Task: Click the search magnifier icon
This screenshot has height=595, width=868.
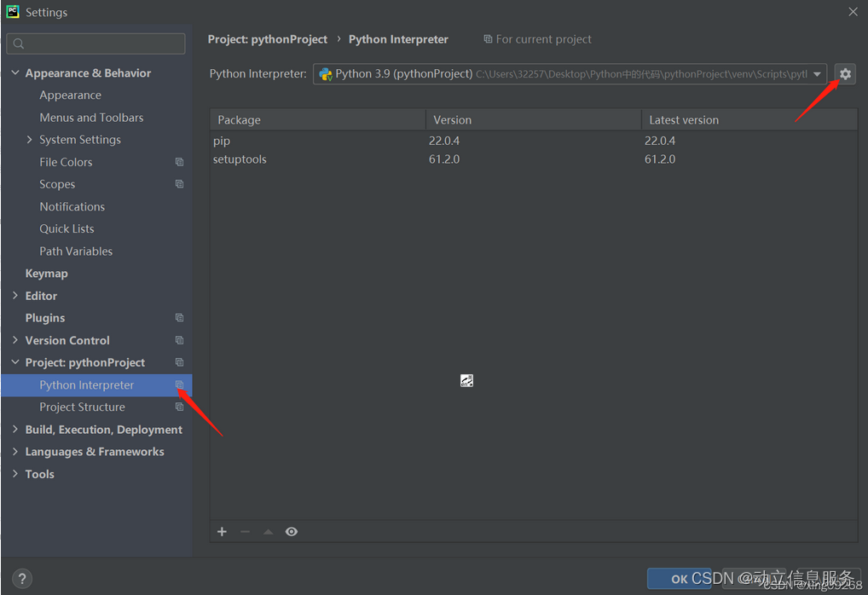Action: (x=18, y=43)
